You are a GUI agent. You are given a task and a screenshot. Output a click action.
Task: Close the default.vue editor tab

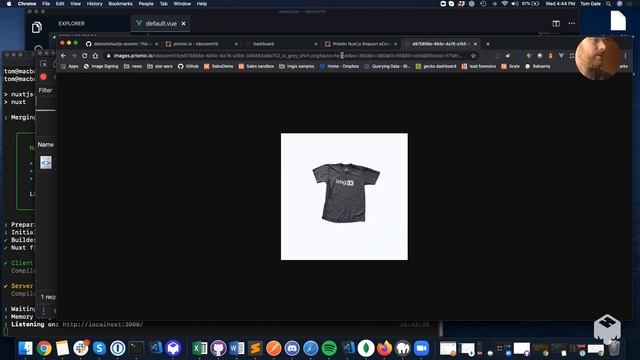[x=183, y=24]
